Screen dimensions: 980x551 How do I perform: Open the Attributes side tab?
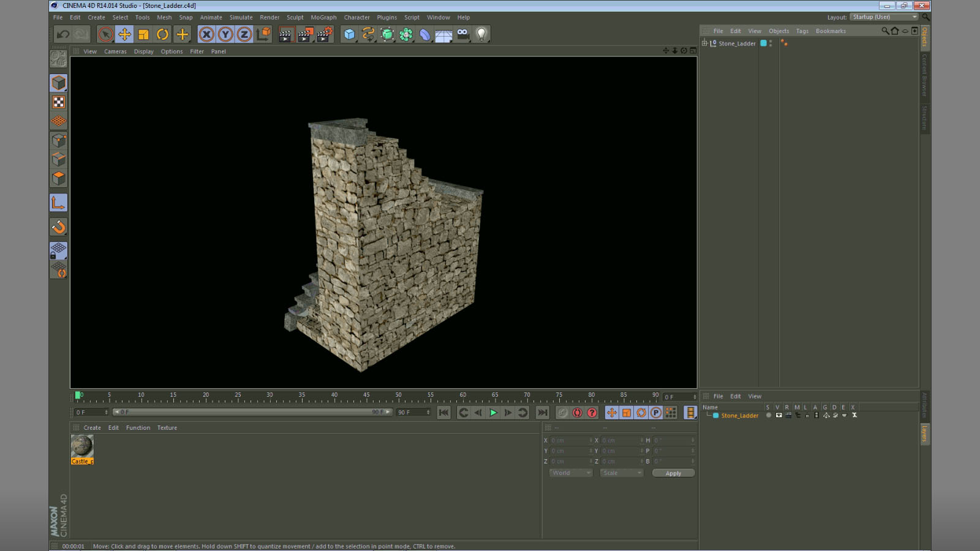click(x=924, y=405)
